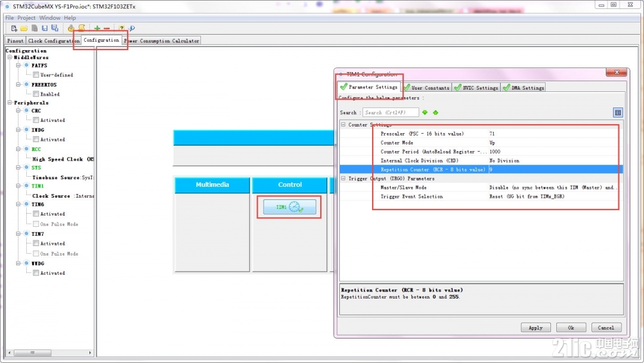This screenshot has width=644, height=363.
Task: Click the RCC peripheral node icon
Action: click(x=26, y=149)
